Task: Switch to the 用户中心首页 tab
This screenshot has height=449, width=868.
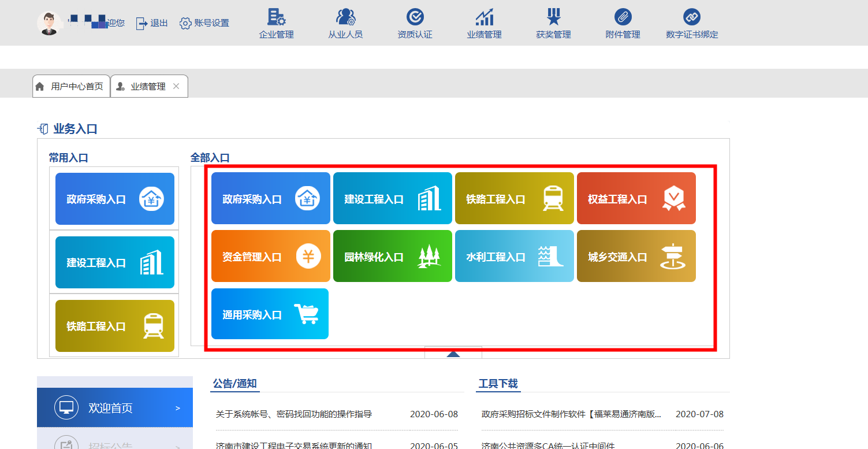Action: [71, 87]
